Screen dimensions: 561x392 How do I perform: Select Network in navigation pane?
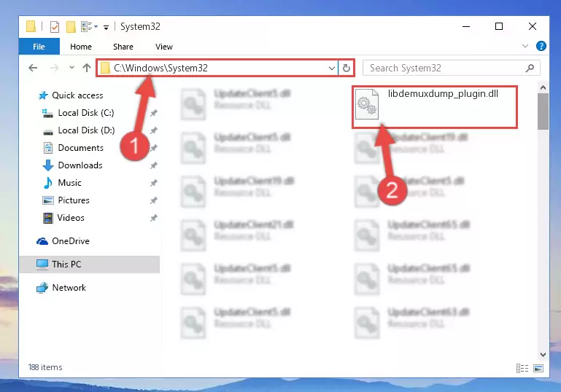coord(69,288)
